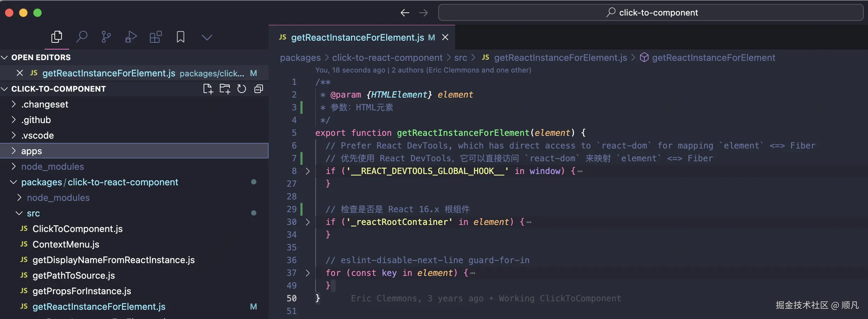This screenshot has height=319, width=868.
Task: Collapse the src folder
Action: coord(134,213)
